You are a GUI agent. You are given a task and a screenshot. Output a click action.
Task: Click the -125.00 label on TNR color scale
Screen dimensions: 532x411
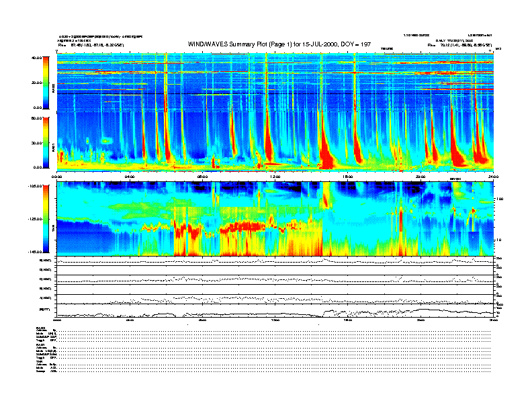click(36, 219)
